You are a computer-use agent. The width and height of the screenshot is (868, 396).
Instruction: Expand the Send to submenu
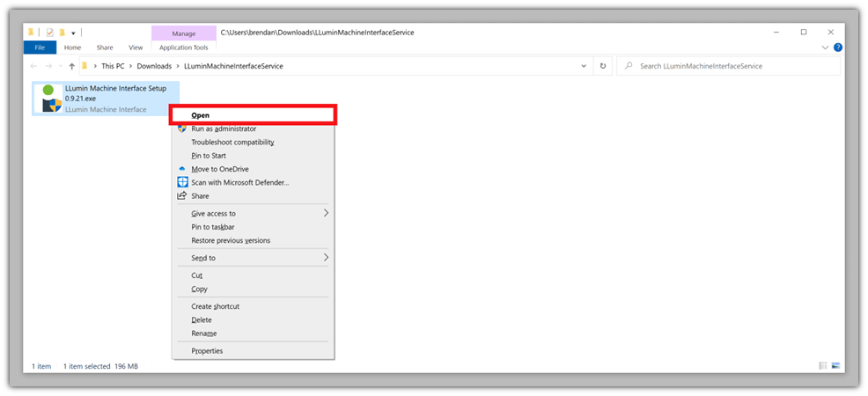(x=326, y=258)
